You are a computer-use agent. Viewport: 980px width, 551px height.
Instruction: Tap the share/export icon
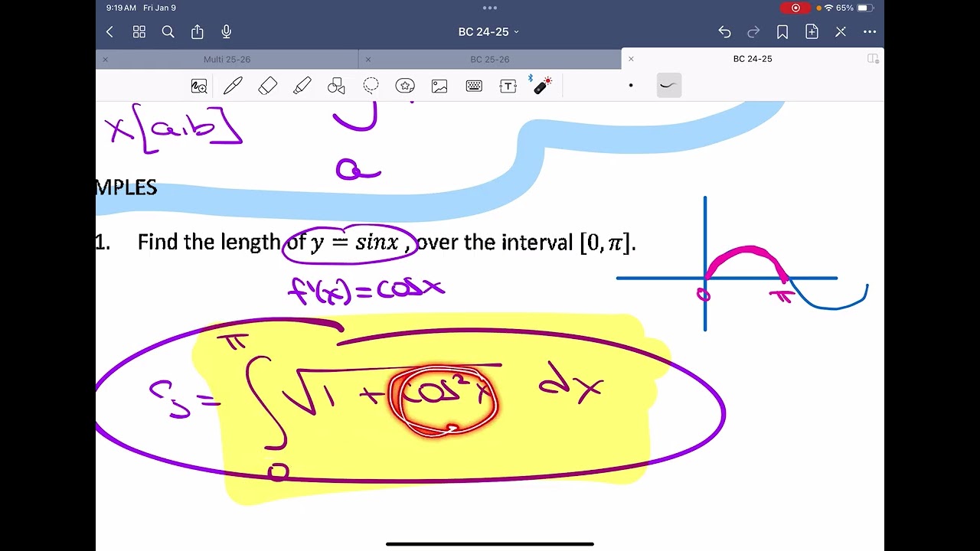pyautogui.click(x=197, y=31)
